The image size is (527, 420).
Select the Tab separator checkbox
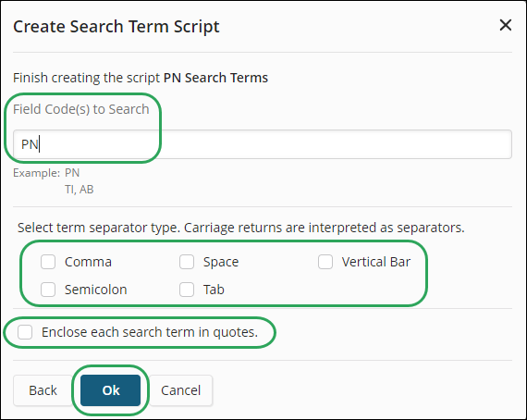[x=187, y=290]
